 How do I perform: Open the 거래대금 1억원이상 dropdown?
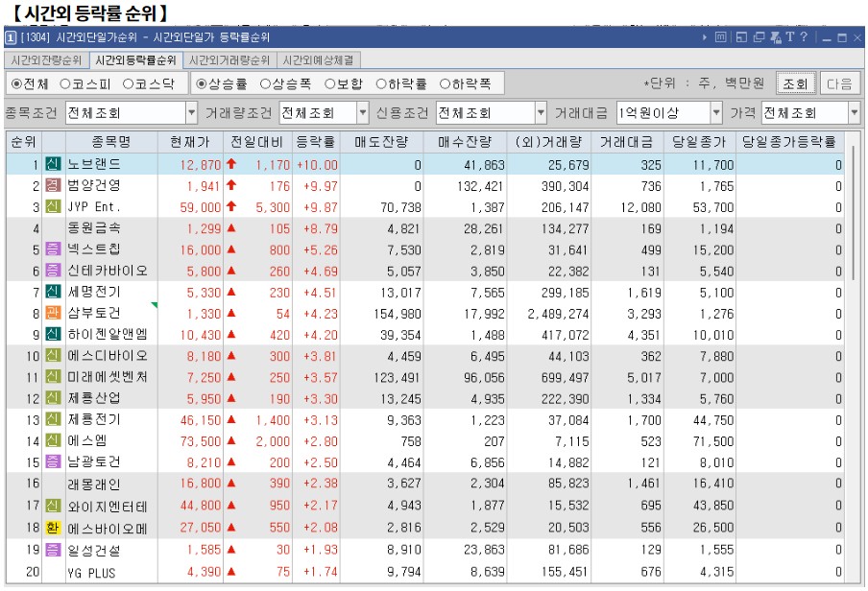point(716,113)
